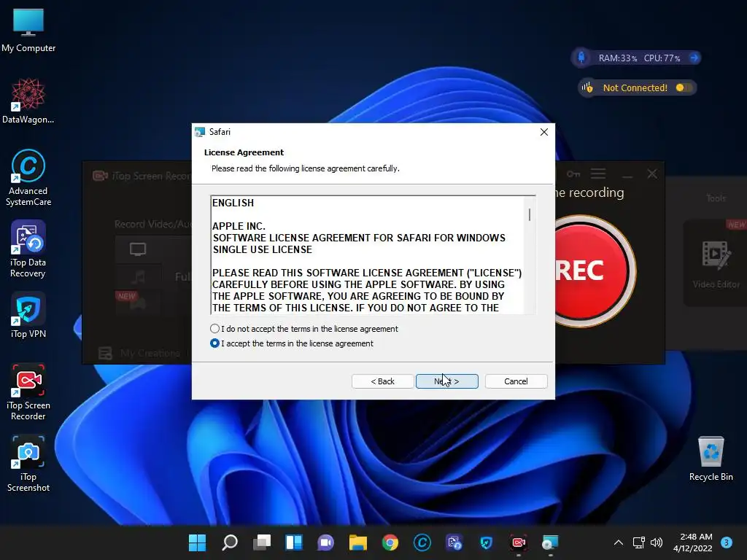Cancel the Safari installation
747x560 pixels.
[516, 381]
